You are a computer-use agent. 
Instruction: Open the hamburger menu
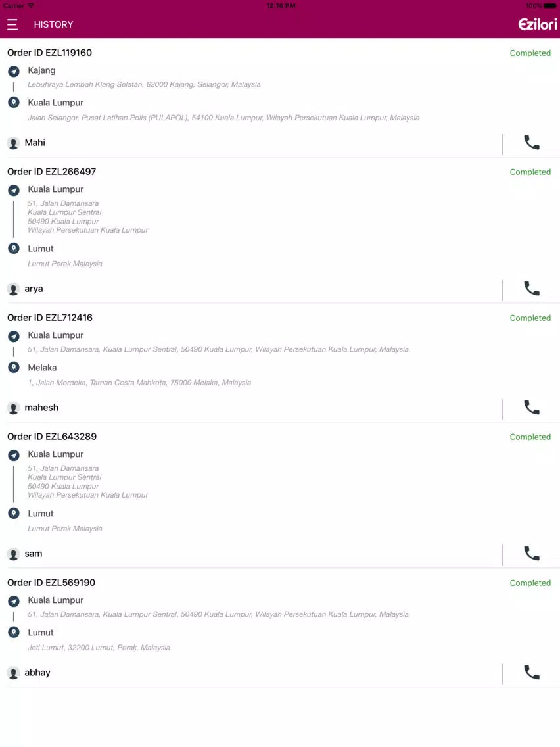(12, 25)
